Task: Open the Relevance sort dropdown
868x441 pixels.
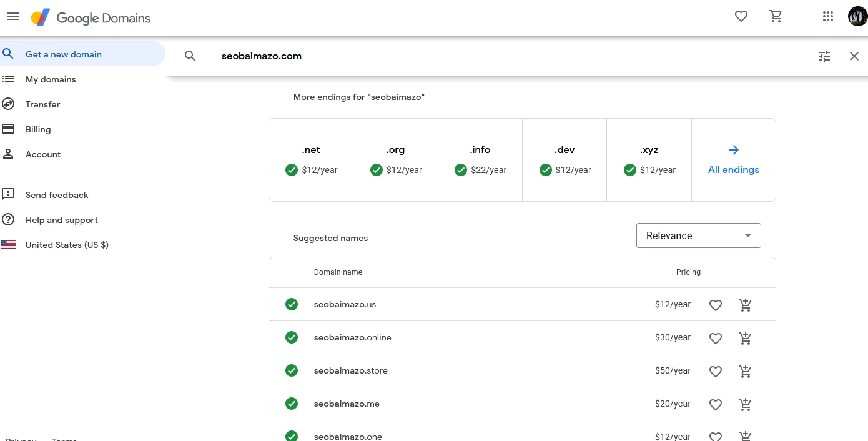Action: [699, 235]
